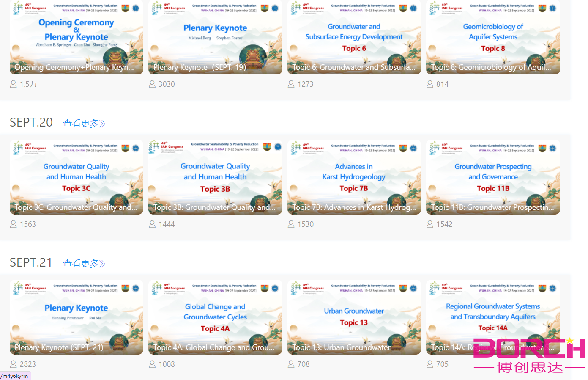Screen dimensions: 588x380
Task: Click the view count '3030'
Action: click(x=167, y=84)
